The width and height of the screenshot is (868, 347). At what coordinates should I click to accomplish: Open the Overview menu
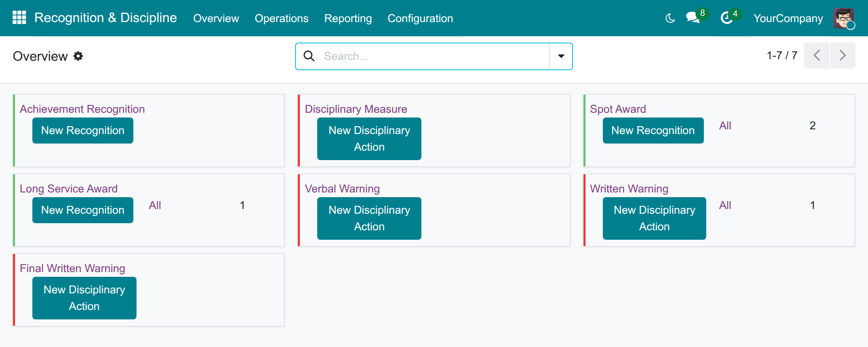point(216,18)
